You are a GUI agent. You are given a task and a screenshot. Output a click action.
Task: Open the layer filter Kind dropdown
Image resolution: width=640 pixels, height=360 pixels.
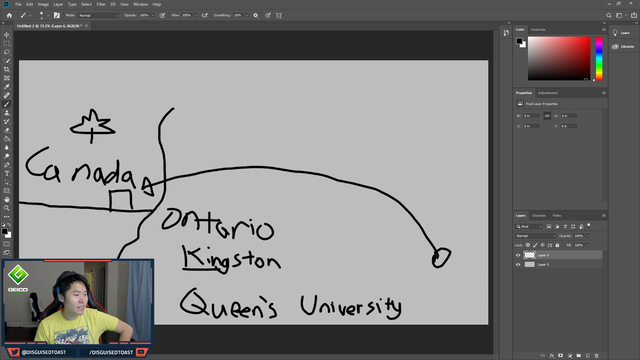point(529,227)
